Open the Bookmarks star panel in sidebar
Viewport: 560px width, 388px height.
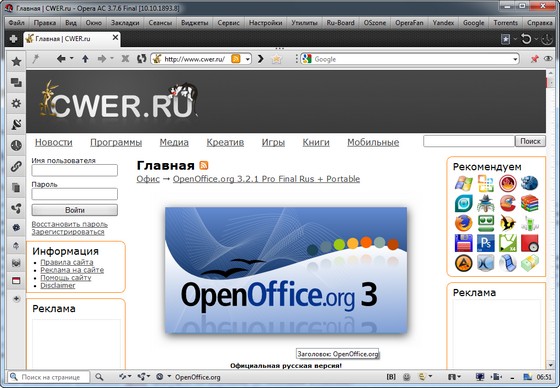[16, 61]
